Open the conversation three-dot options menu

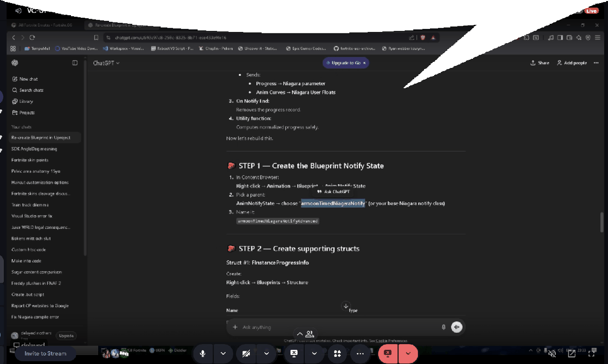pos(596,63)
